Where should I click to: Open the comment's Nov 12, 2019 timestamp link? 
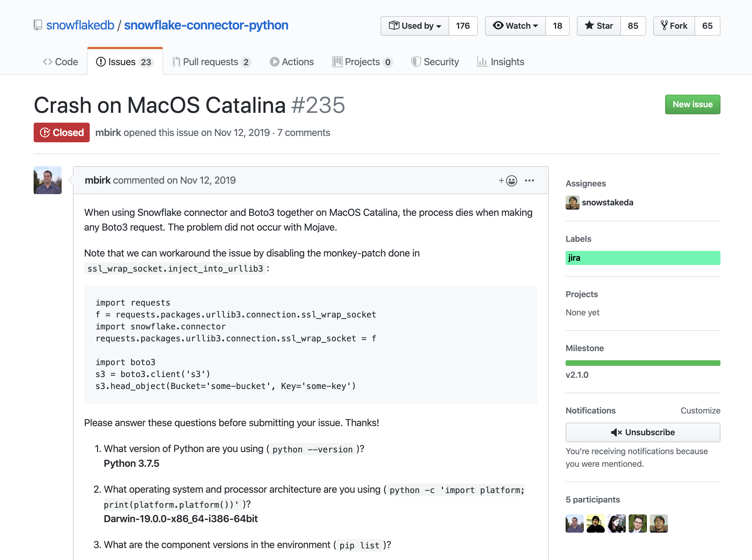coord(208,180)
